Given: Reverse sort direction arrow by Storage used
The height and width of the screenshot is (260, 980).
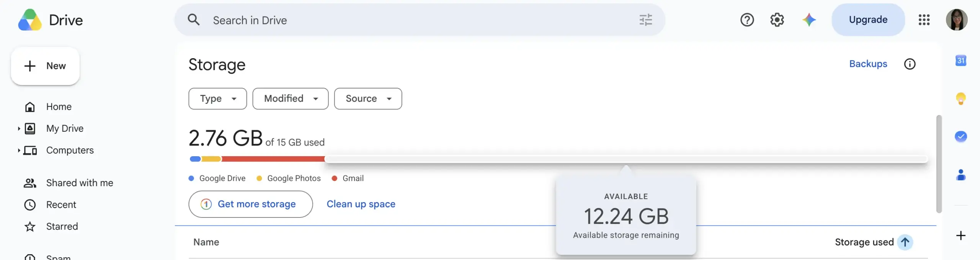Looking at the screenshot, I should 905,242.
